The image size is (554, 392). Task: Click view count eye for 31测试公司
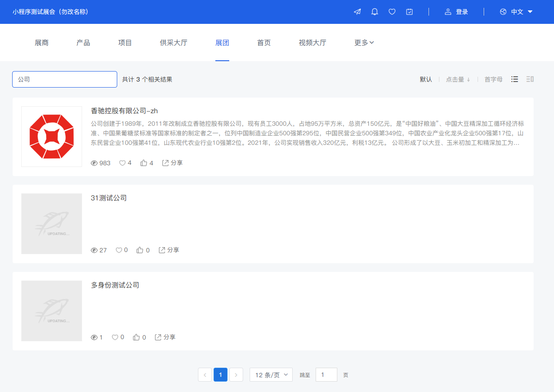tap(94, 250)
